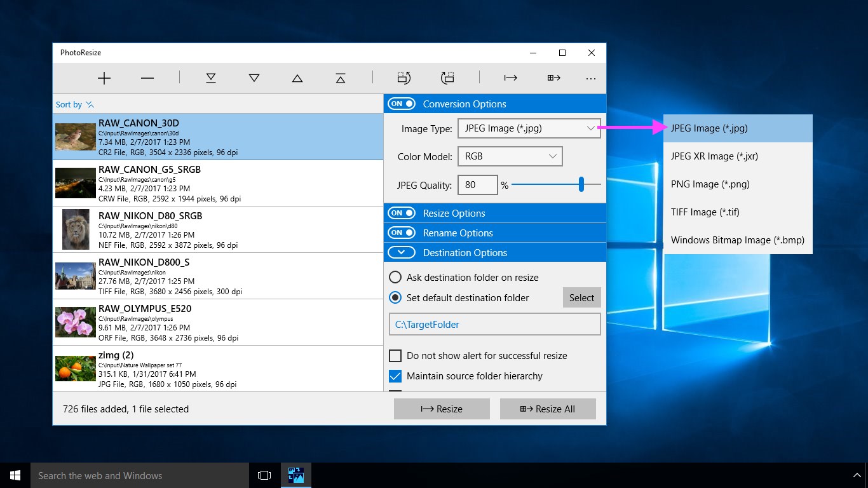The height and width of the screenshot is (488, 868).
Task: Open the Color Model dropdown
Action: coord(510,156)
